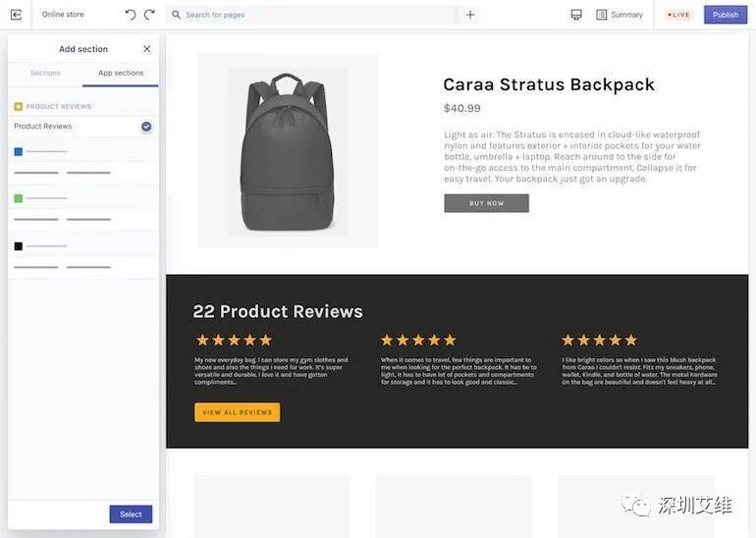Click the stars above 'When it comes to travel' review
756x538 pixels.
(418, 341)
